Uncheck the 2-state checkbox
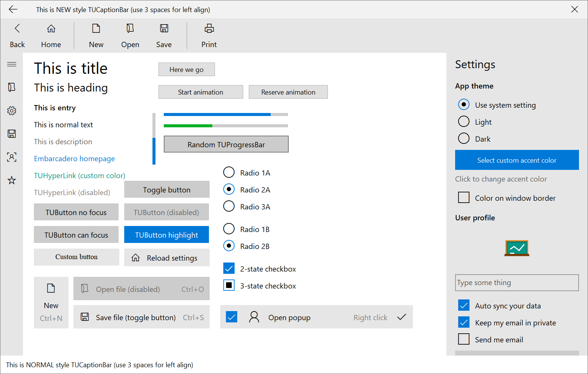The image size is (588, 374). [229, 268]
